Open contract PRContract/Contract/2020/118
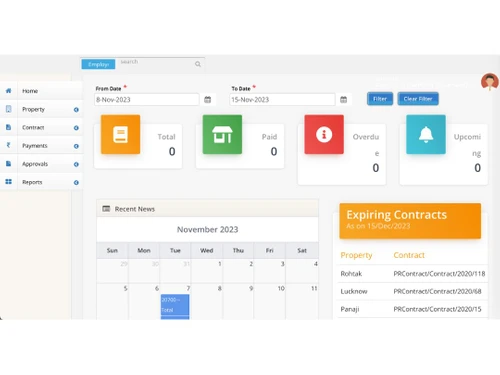Screen dimensions: 500x375 point(439,274)
